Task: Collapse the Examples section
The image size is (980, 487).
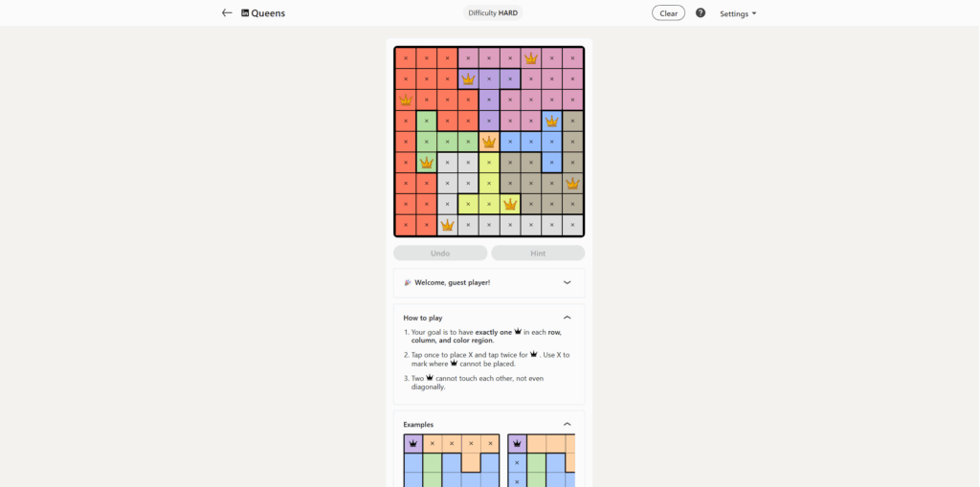Action: point(567,424)
